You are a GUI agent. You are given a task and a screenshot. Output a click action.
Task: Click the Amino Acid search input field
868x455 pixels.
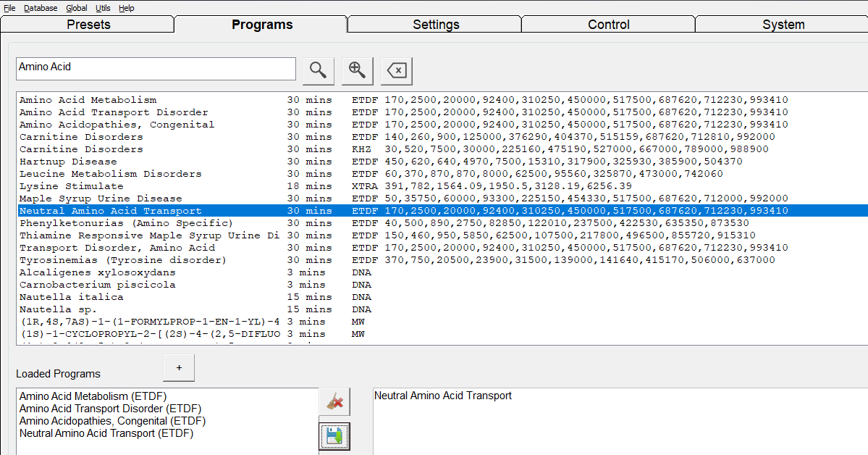[x=156, y=68]
